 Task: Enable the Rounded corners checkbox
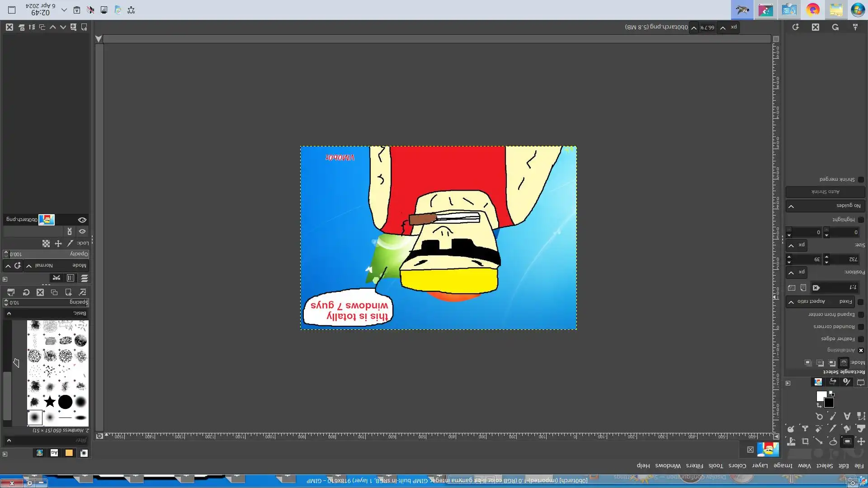pos(861,327)
